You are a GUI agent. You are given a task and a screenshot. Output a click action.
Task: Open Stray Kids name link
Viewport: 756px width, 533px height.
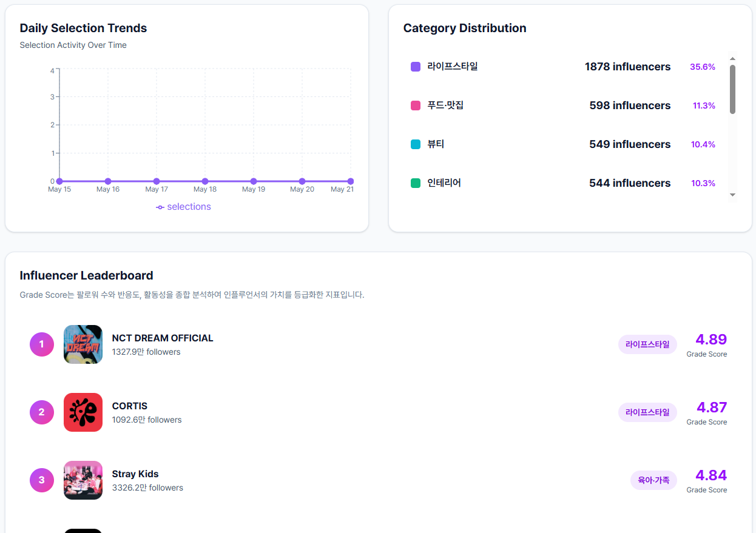pos(135,474)
